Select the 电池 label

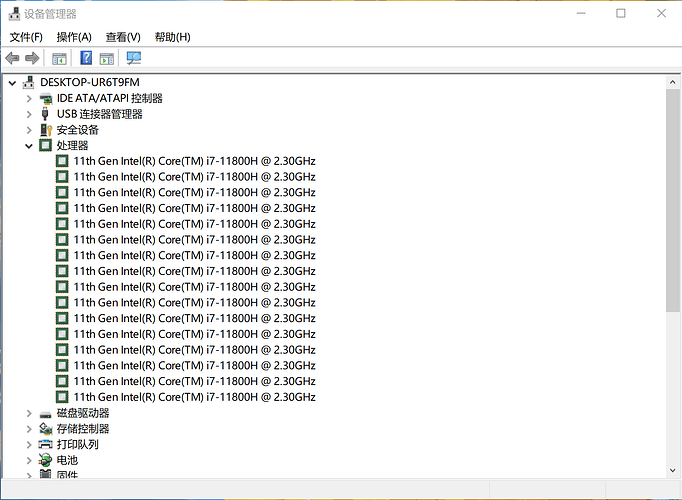pos(67,460)
